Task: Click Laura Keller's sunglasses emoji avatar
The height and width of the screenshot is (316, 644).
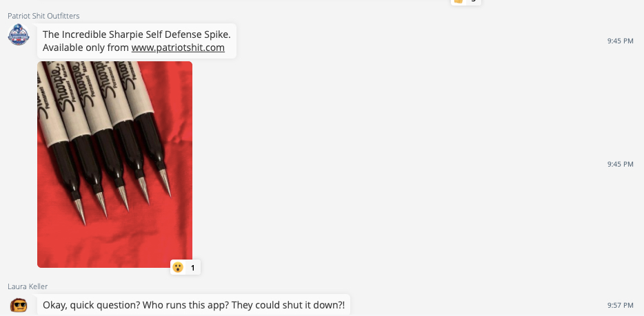Action: click(x=19, y=306)
